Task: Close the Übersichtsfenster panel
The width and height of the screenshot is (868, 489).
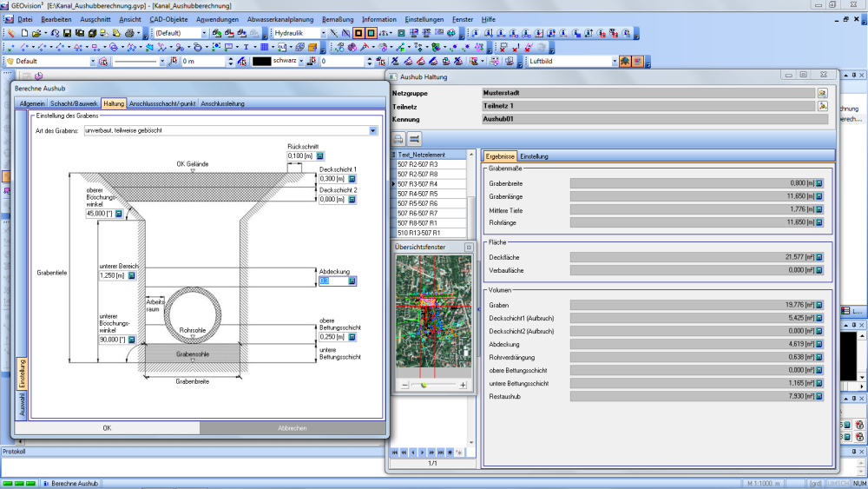Action: (x=469, y=248)
